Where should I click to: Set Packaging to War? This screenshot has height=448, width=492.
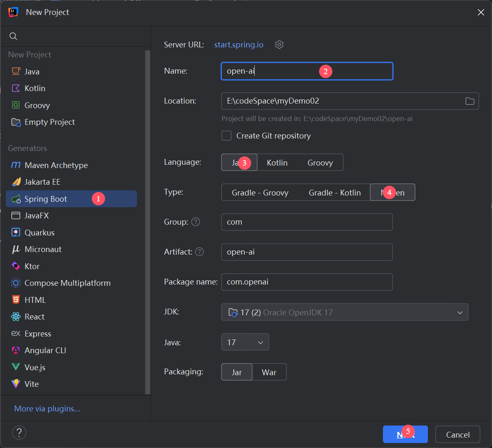[269, 372]
